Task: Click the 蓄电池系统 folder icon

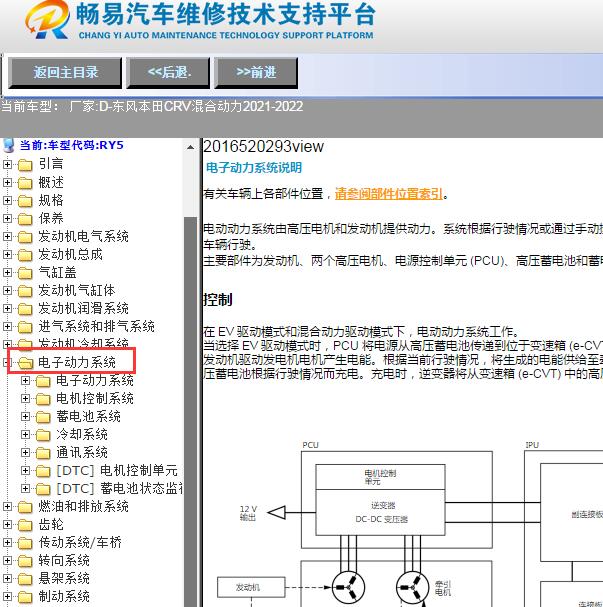Action: click(x=43, y=417)
